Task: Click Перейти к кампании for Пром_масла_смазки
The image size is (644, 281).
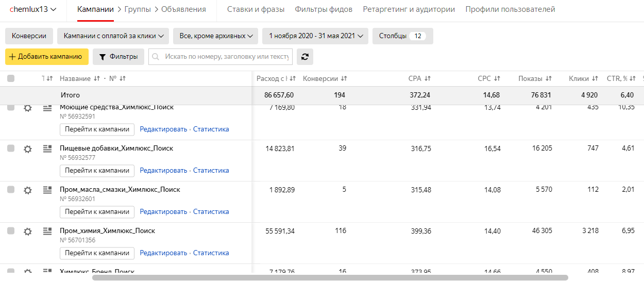Action: [97, 211]
